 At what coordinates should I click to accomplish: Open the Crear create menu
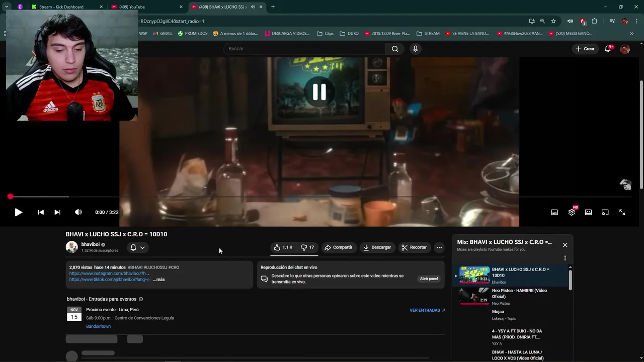(585, 49)
